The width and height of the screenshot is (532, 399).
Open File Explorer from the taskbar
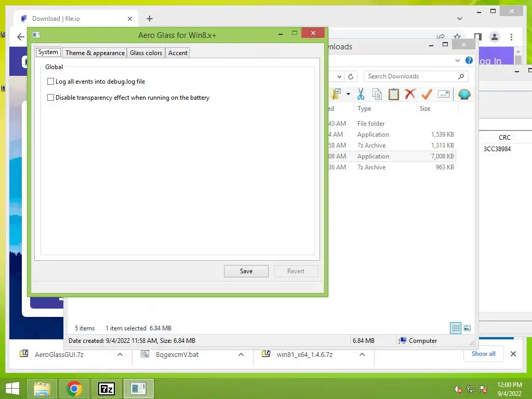(x=42, y=389)
